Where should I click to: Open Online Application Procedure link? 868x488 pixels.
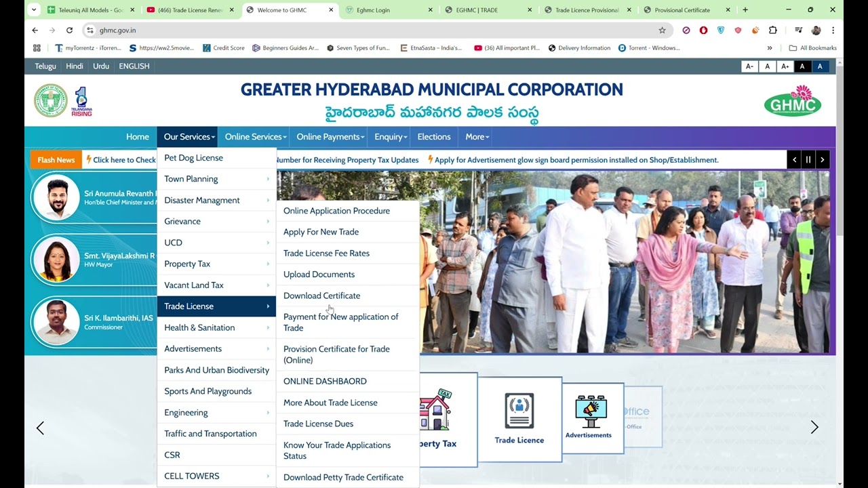(348, 211)
